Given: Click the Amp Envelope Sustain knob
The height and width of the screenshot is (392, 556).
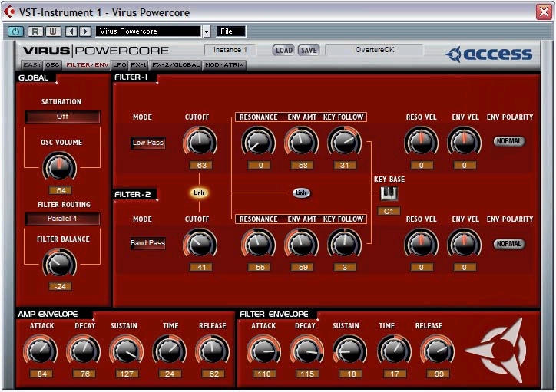Looking at the screenshot, I should point(126,351).
